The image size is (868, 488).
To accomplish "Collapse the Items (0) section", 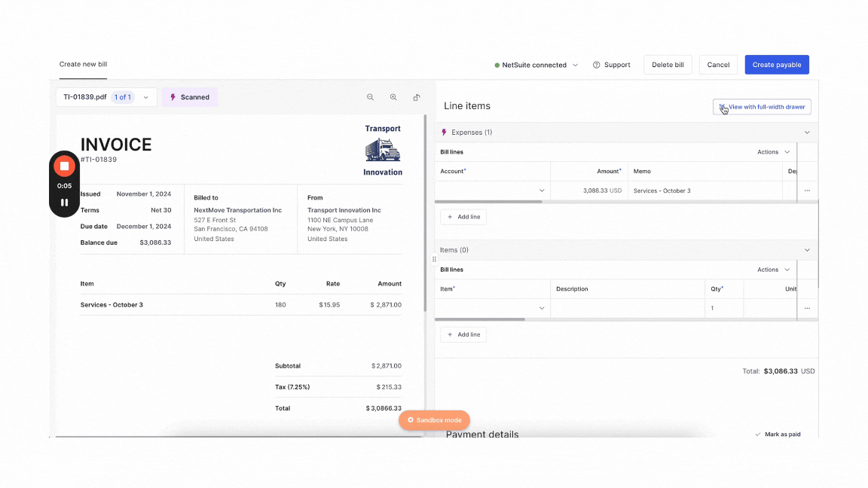I will pyautogui.click(x=807, y=250).
